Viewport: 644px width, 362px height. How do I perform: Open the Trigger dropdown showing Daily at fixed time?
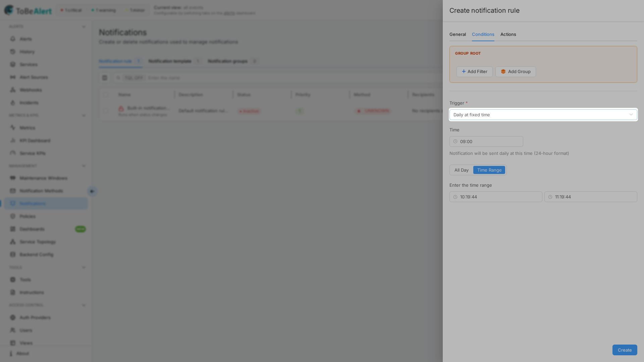[x=543, y=115]
